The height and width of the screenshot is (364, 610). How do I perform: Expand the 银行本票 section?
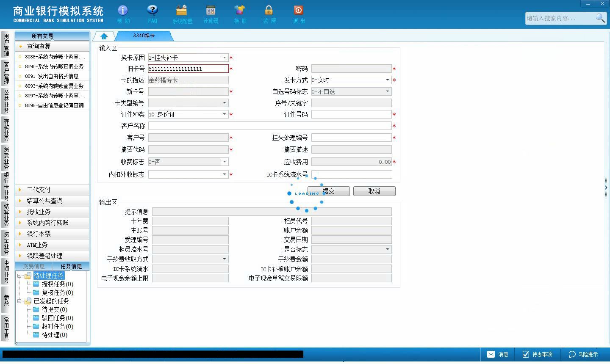(x=53, y=234)
